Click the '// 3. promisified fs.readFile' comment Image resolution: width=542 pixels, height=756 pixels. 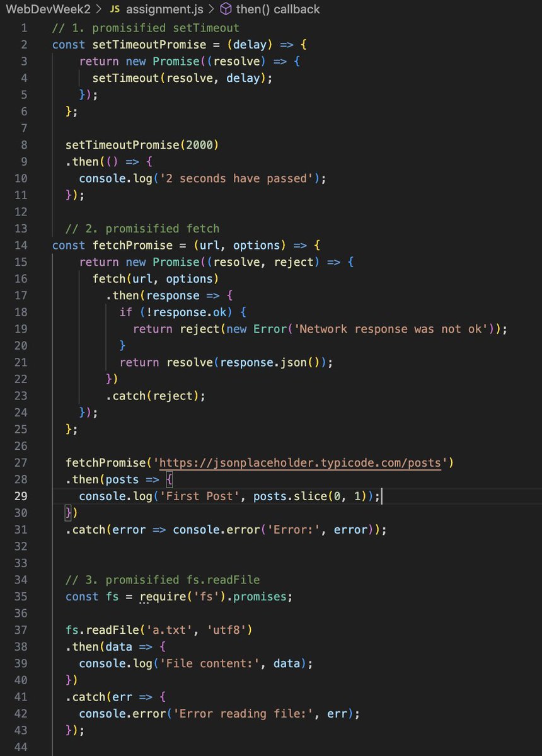[163, 580]
